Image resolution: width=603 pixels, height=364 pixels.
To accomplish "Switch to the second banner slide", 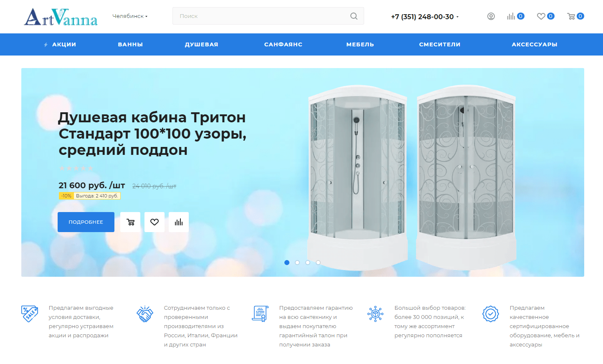I will click(297, 263).
